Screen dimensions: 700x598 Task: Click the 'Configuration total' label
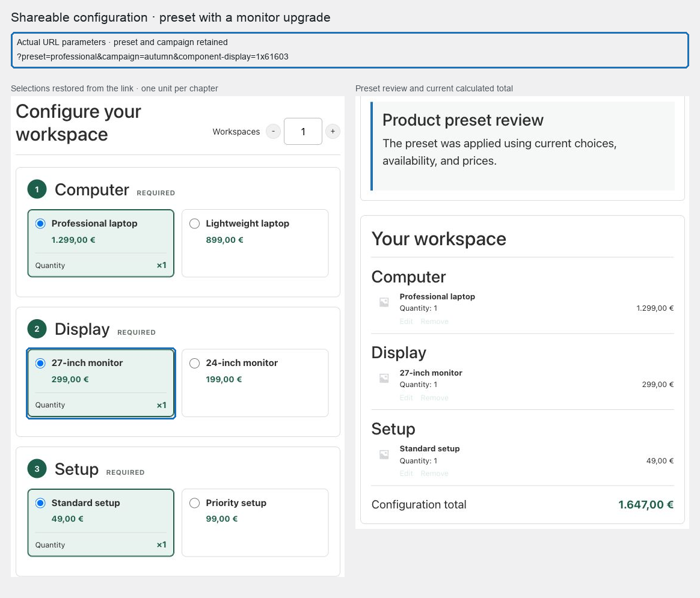coord(419,505)
